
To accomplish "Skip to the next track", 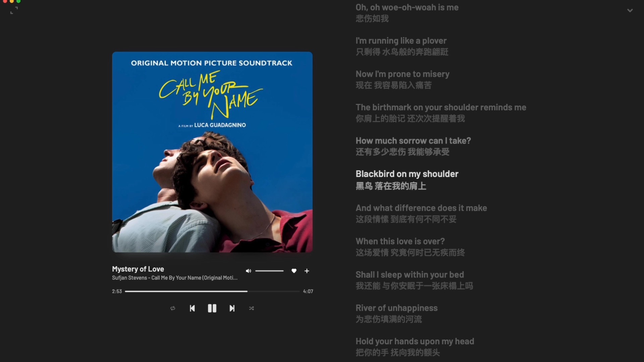I will pos(232,308).
